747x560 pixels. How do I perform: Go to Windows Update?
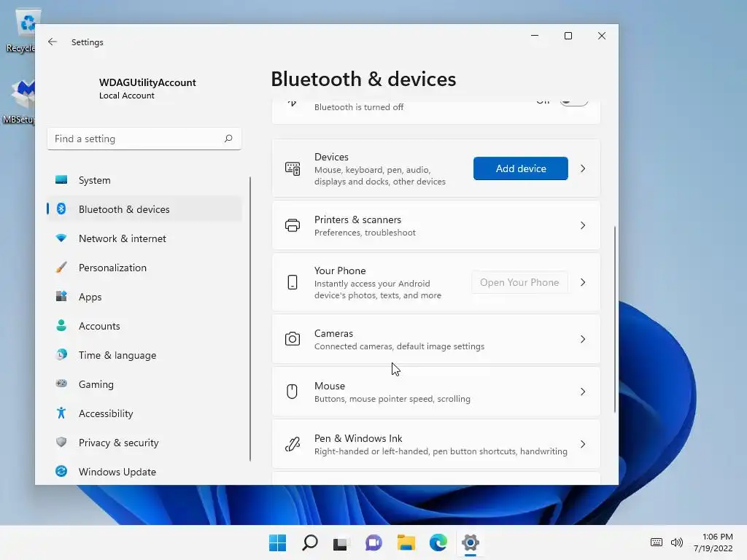click(x=144, y=472)
